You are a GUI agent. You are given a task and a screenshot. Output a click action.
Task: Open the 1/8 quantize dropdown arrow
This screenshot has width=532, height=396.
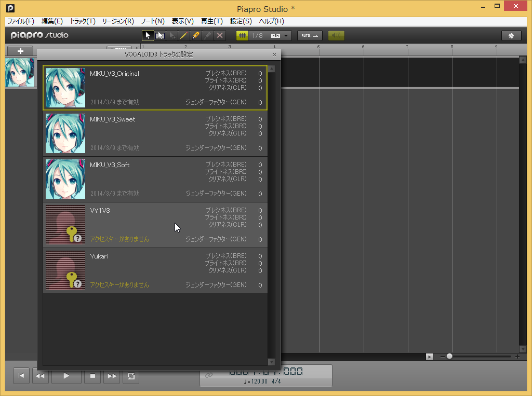(286, 35)
